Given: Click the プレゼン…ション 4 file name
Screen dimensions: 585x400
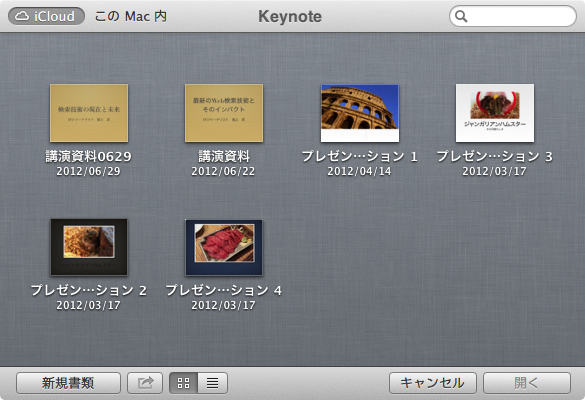Looking at the screenshot, I should [x=223, y=290].
